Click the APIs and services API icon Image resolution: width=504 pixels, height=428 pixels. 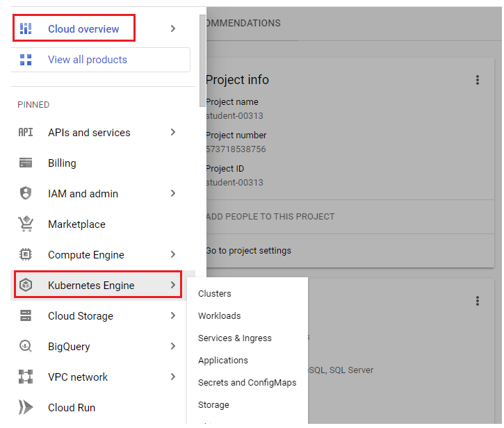26,132
